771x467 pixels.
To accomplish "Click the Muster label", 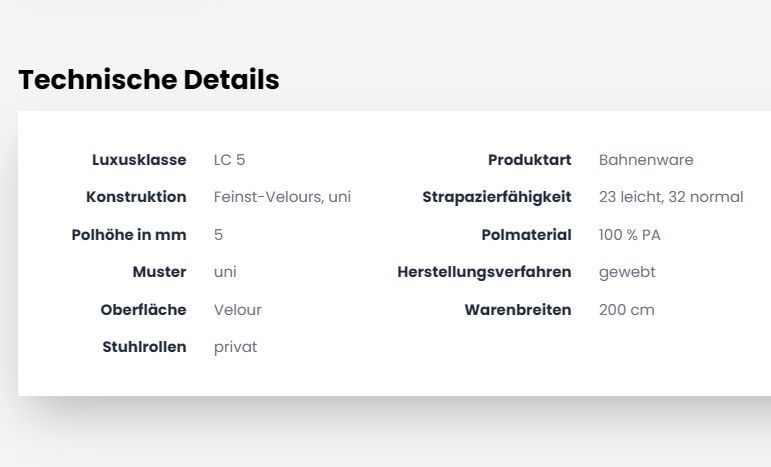I will (x=159, y=272).
